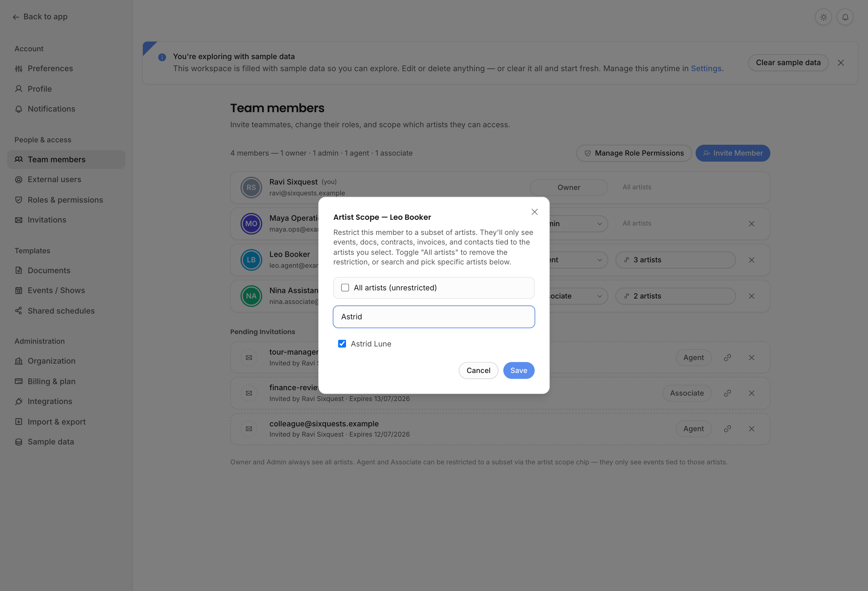Open the Invitations page
This screenshot has width=868, height=591.
click(66, 220)
